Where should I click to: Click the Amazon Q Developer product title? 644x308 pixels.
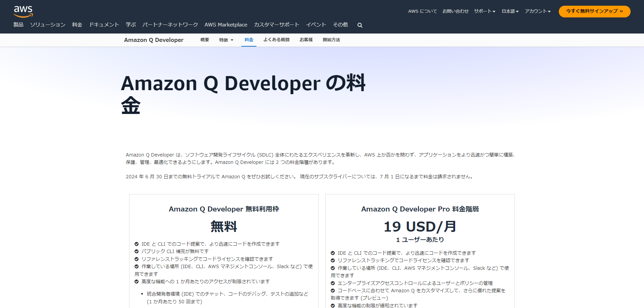[154, 40]
